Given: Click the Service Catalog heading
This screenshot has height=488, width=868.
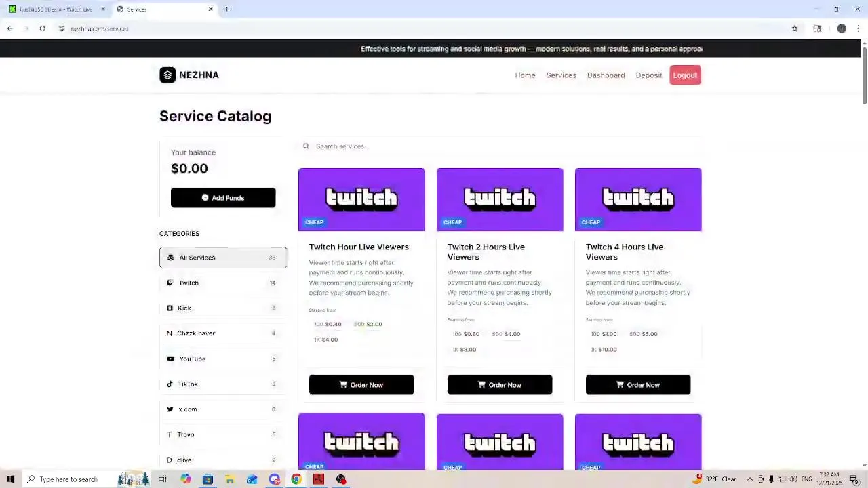Looking at the screenshot, I should click(x=215, y=116).
